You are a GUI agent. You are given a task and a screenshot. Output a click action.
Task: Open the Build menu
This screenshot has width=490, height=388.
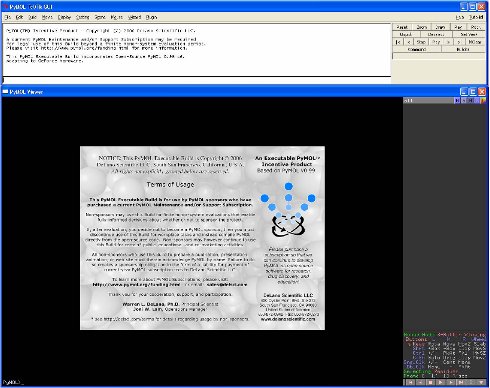32,17
